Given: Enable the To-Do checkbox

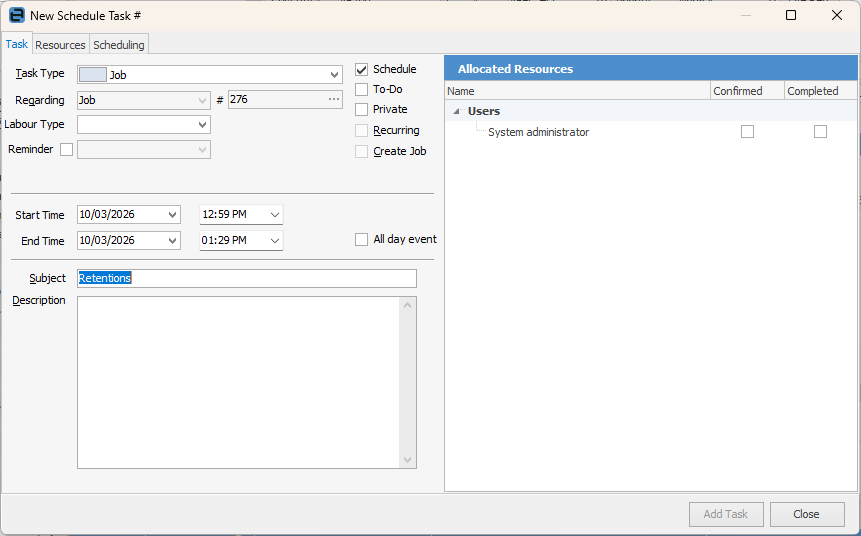Looking at the screenshot, I should tap(361, 89).
